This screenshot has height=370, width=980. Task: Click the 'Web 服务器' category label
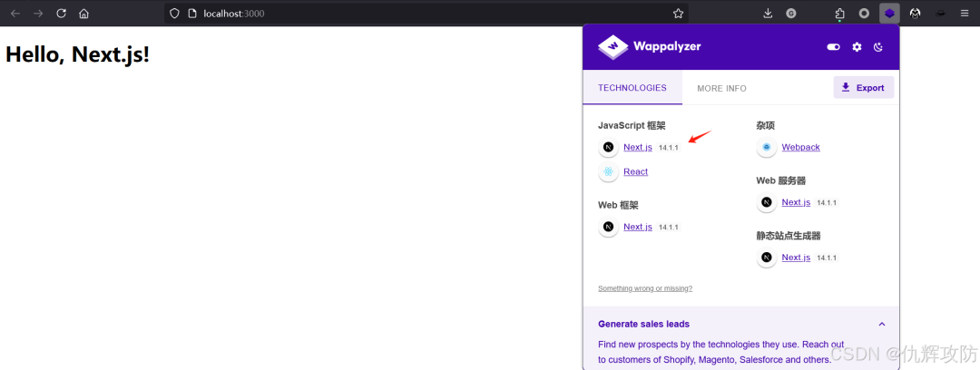(x=780, y=180)
